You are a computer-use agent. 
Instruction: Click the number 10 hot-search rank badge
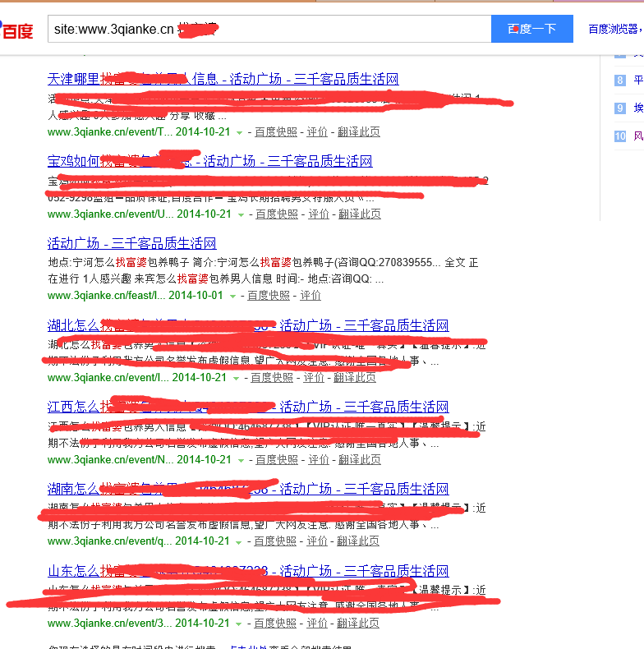coord(620,136)
